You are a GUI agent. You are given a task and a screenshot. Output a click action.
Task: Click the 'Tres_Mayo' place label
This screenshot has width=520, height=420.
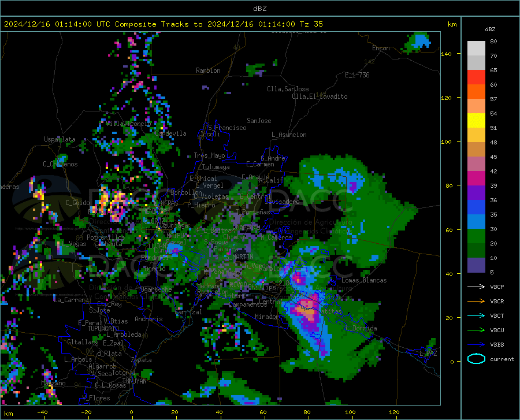[x=209, y=155]
